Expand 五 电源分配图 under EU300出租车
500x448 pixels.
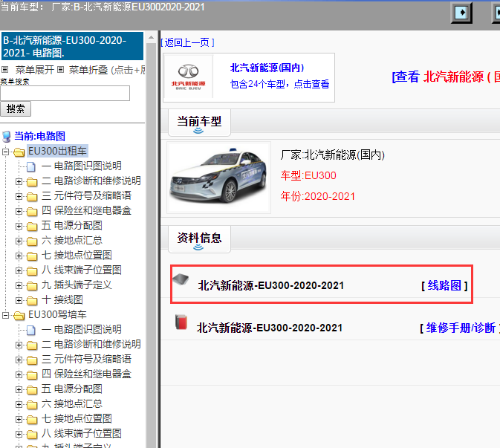click(19, 226)
